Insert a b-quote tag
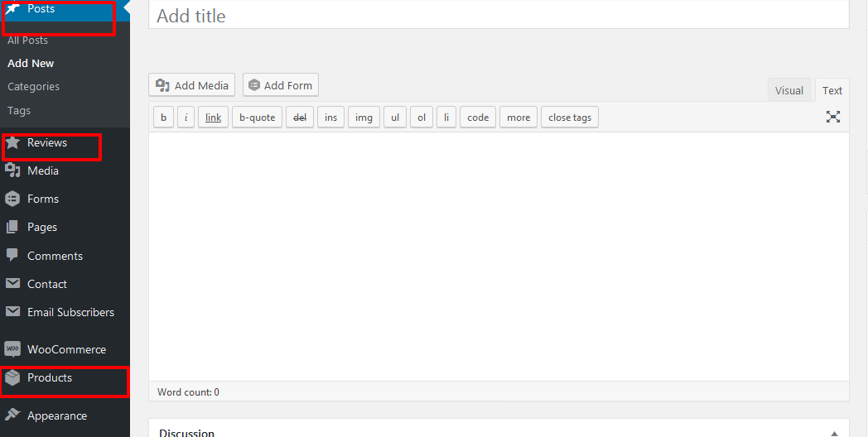This screenshot has width=868, height=437. tap(257, 118)
